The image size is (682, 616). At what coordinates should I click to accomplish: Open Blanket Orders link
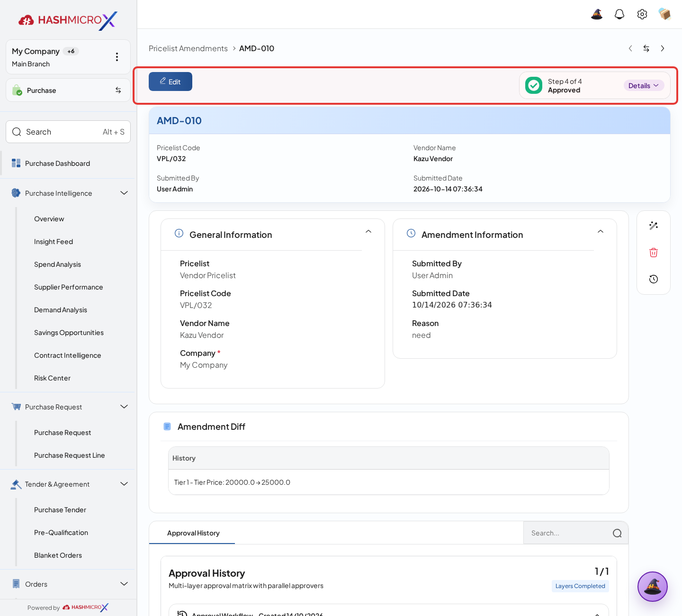pyautogui.click(x=58, y=555)
